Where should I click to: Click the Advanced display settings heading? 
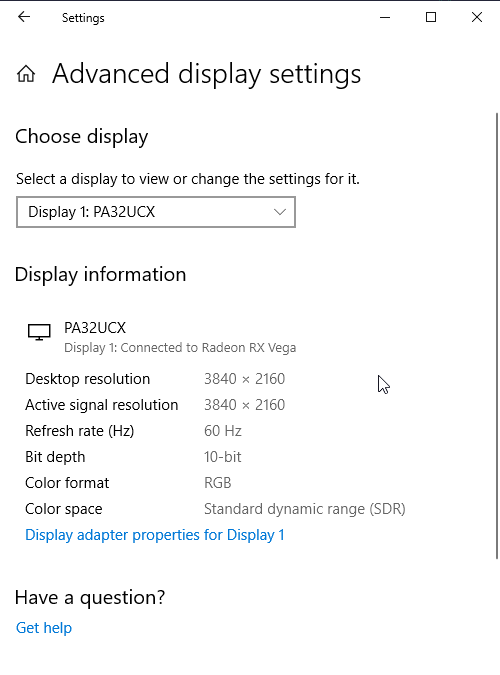(207, 74)
